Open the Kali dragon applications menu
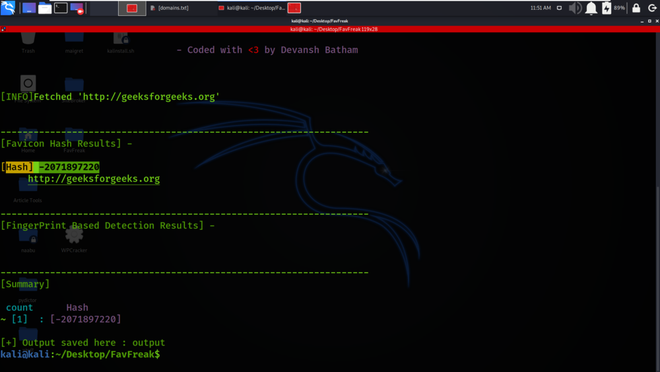 click(x=8, y=8)
